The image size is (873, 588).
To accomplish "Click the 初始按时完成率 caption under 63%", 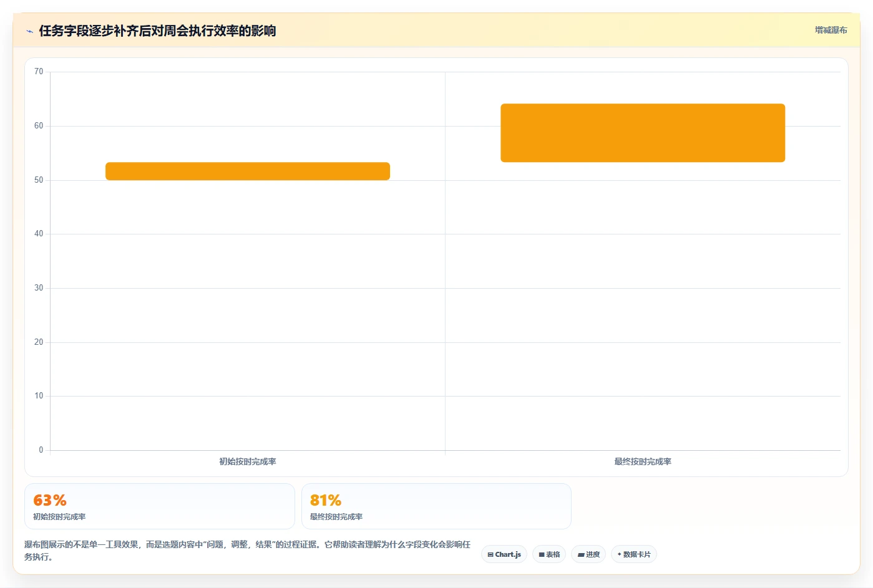I will [x=59, y=517].
